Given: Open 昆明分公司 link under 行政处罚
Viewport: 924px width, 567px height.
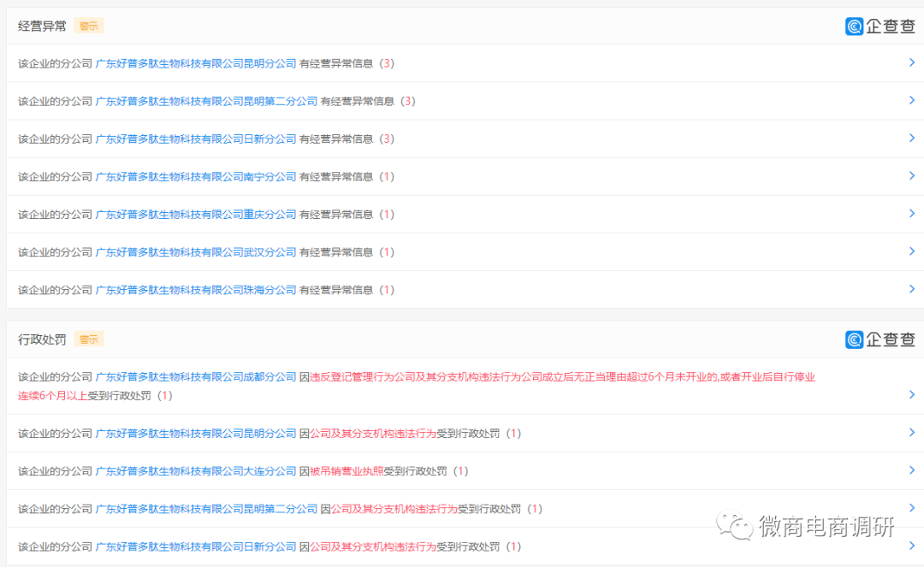Looking at the screenshot, I should pos(196,434).
